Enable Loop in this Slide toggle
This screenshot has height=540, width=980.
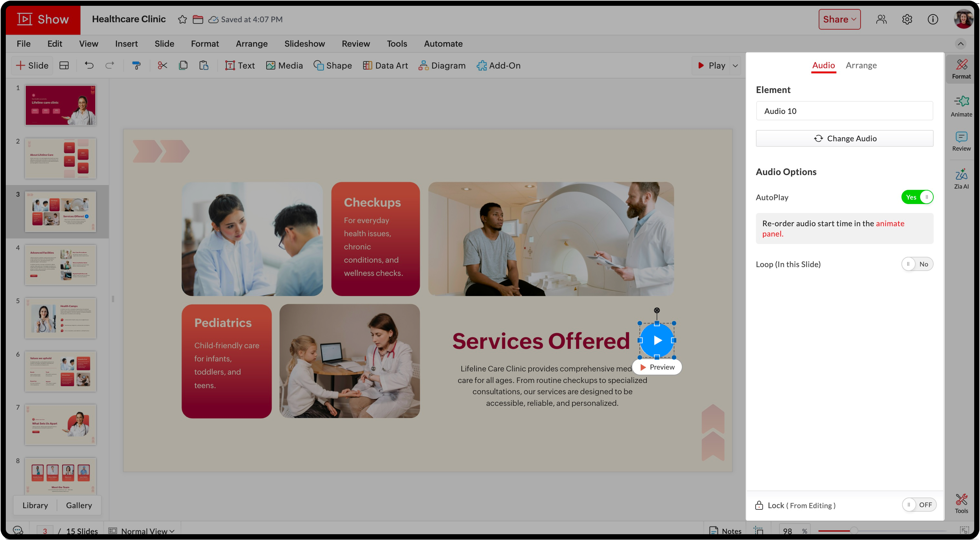pos(917,264)
